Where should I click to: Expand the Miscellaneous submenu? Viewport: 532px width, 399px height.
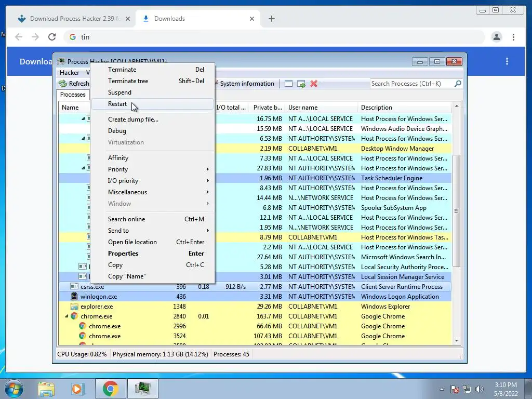(153, 192)
